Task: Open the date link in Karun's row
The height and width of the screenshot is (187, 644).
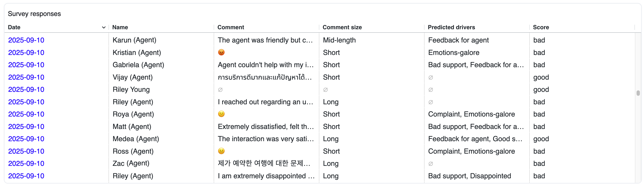Action: [26, 40]
